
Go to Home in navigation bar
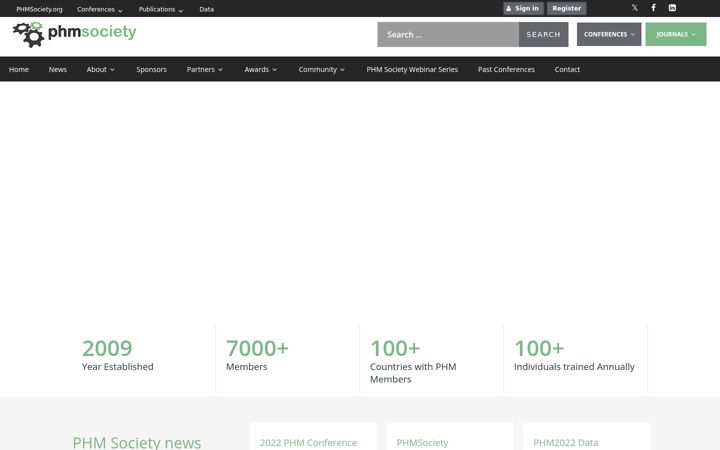(19, 69)
